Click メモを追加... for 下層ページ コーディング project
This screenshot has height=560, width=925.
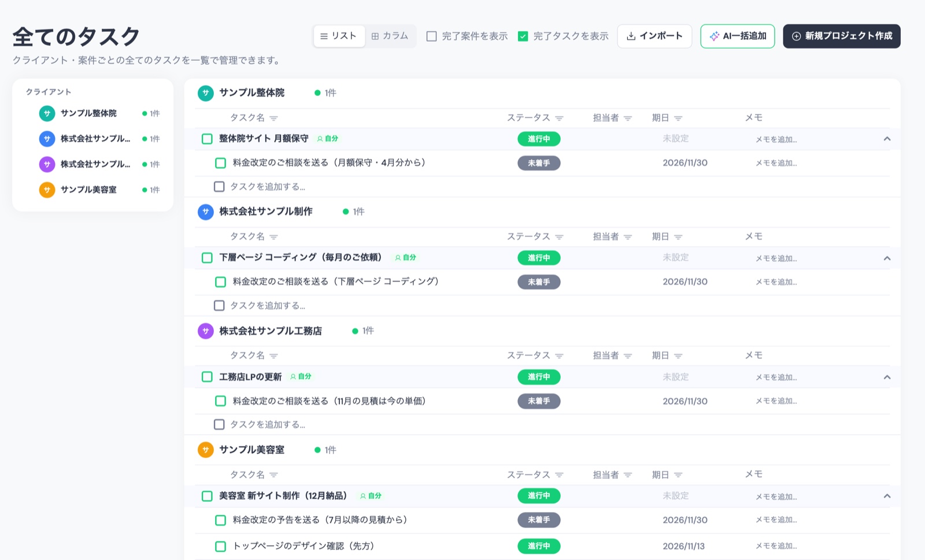(x=776, y=259)
